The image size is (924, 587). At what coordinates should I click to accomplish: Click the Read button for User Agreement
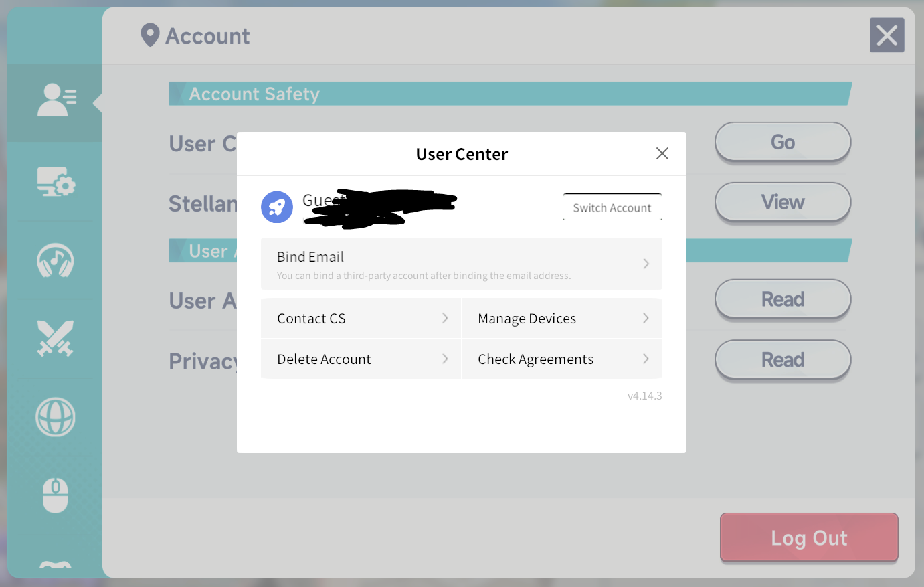[x=783, y=299]
